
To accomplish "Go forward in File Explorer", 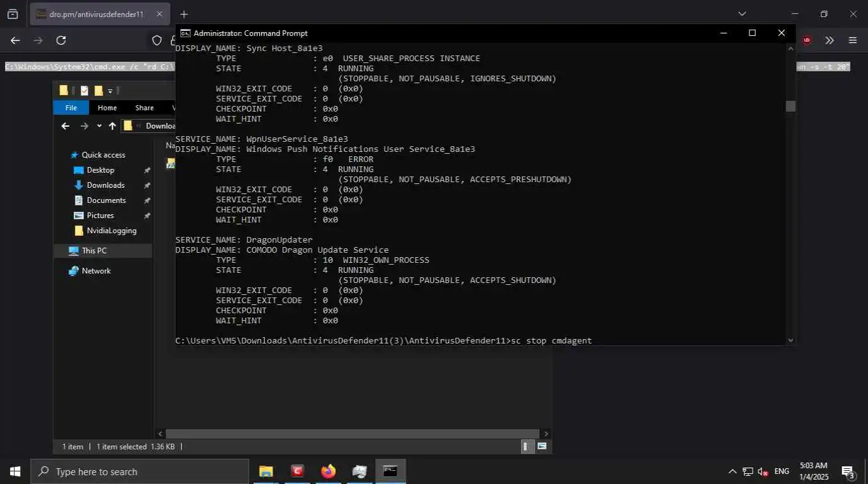I will coord(85,126).
